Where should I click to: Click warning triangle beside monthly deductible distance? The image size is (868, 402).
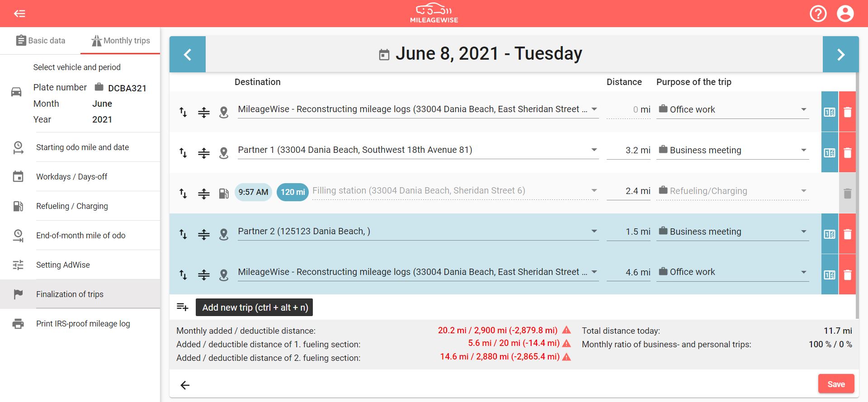pyautogui.click(x=566, y=330)
